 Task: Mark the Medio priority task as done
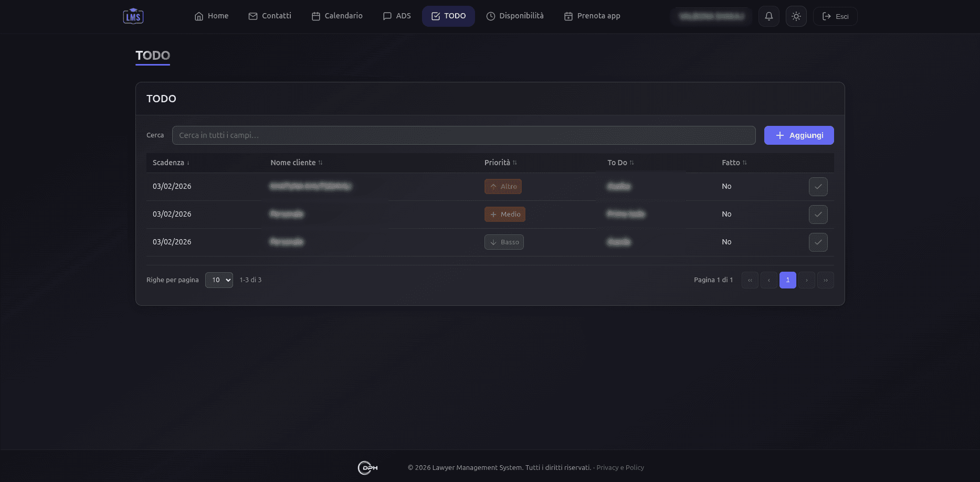tap(818, 215)
